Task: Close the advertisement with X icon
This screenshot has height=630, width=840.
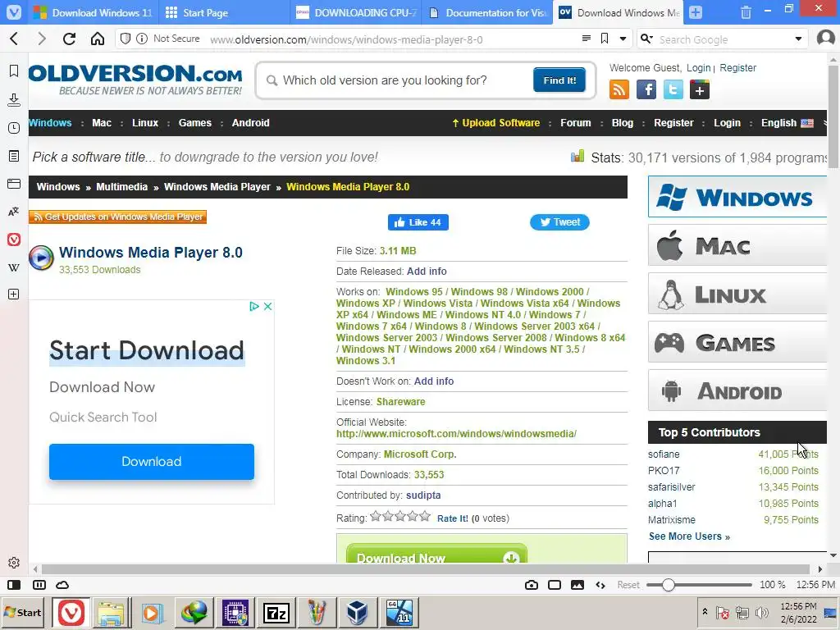Action: [x=268, y=306]
